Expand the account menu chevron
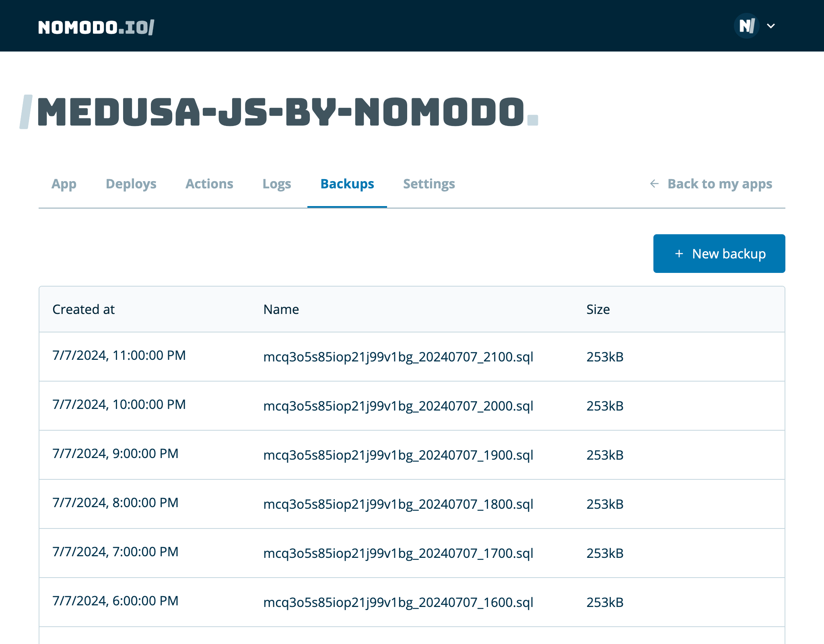 click(771, 26)
